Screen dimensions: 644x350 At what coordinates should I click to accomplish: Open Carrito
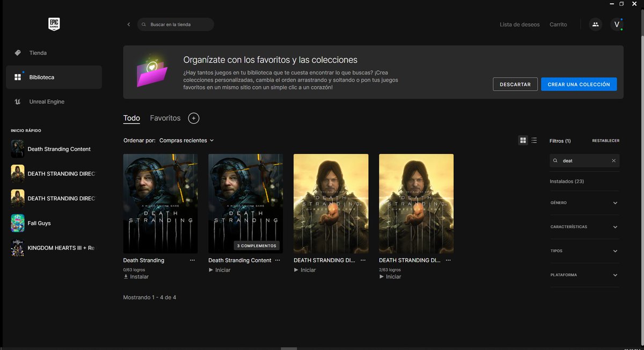click(558, 25)
